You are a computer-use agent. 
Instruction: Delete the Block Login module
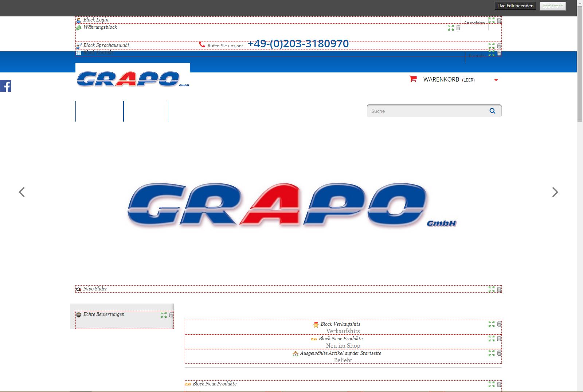coord(499,20)
